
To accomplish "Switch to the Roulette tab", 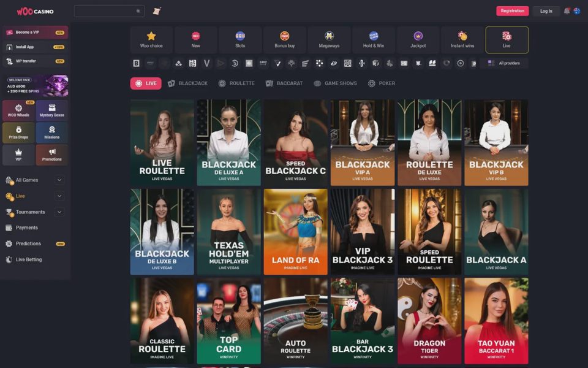I will [236, 83].
